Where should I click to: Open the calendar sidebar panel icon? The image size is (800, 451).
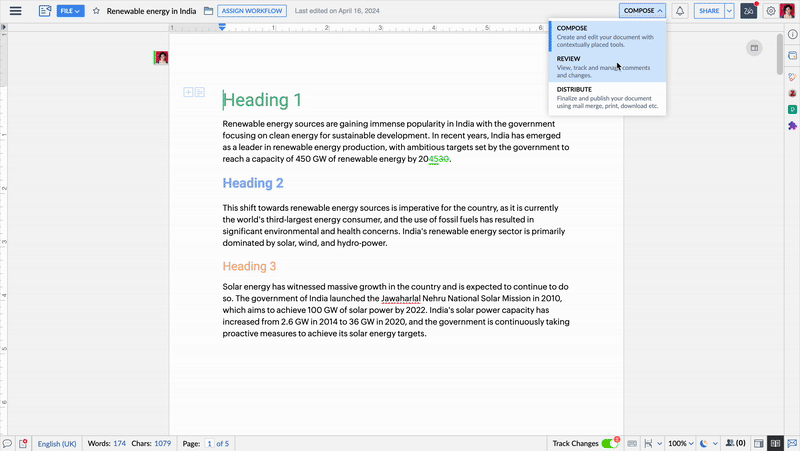(792, 56)
